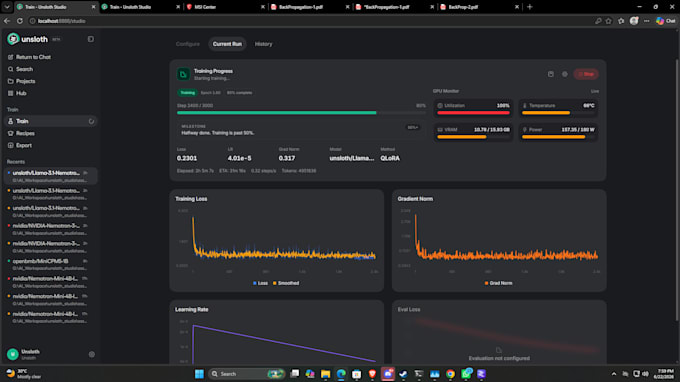
Task: Open the openbmb/MiniCPM5-1B recent run
Action: click(50, 264)
